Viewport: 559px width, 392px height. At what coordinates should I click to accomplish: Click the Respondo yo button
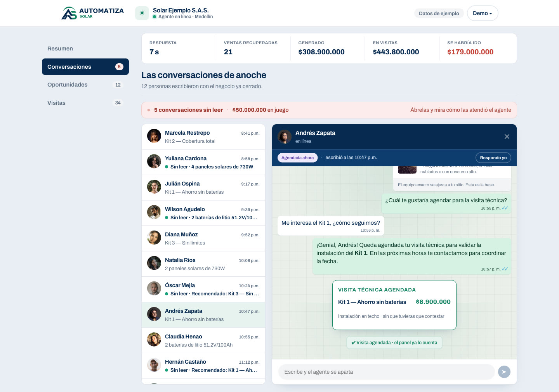pos(493,158)
